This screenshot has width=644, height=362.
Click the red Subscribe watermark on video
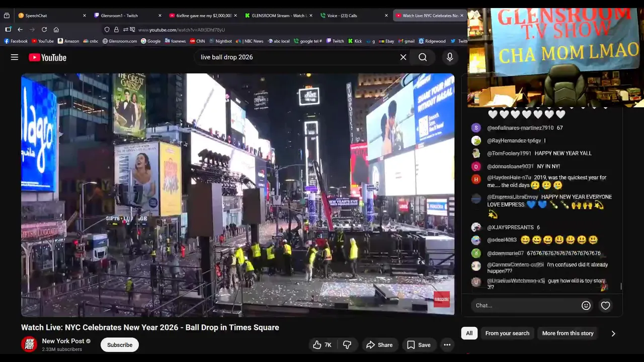click(x=442, y=299)
